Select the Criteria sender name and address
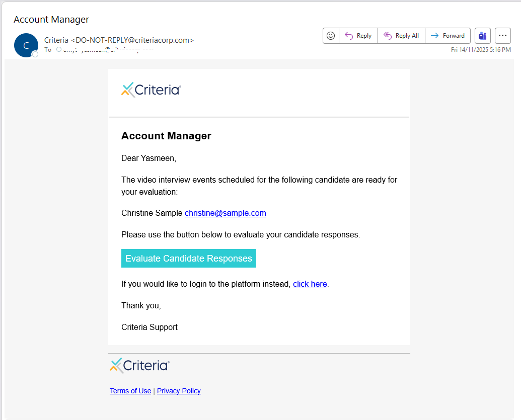The image size is (521, 420). click(x=119, y=40)
